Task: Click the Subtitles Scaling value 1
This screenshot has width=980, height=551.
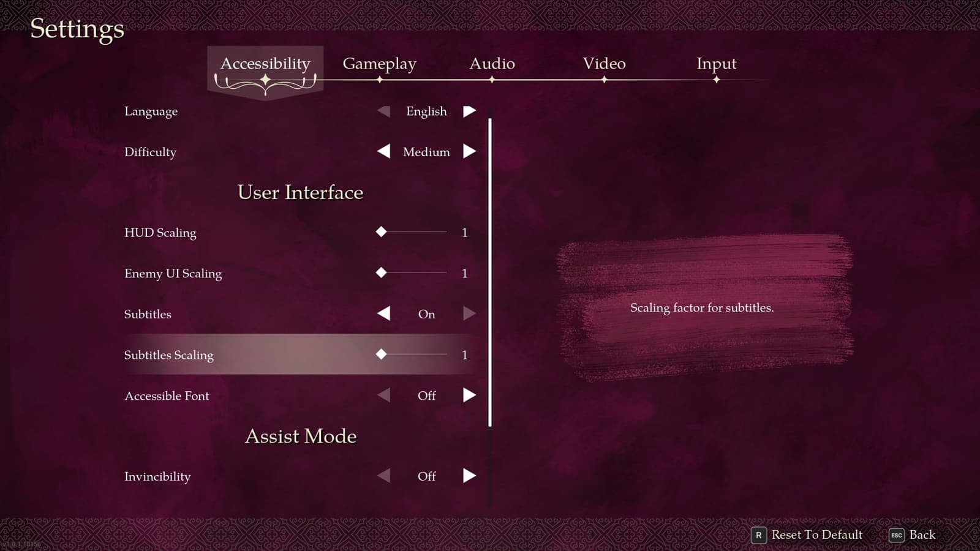Action: pos(464,354)
